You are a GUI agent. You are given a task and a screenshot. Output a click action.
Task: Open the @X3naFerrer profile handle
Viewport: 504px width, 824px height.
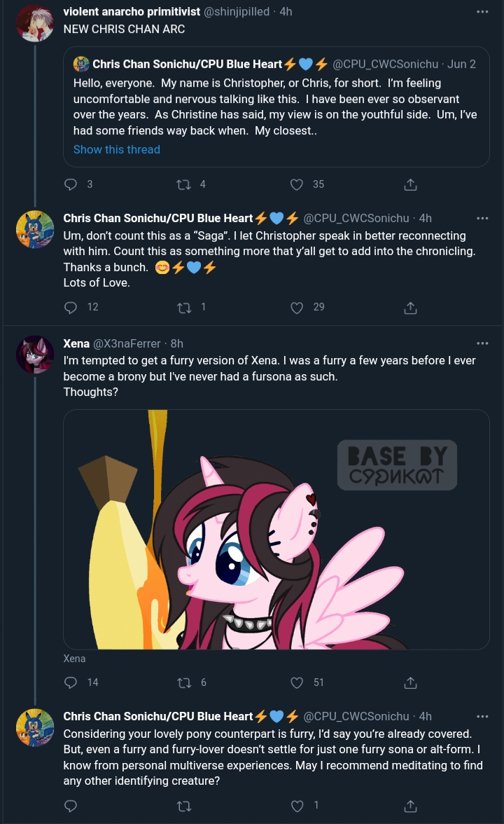pyautogui.click(x=127, y=343)
